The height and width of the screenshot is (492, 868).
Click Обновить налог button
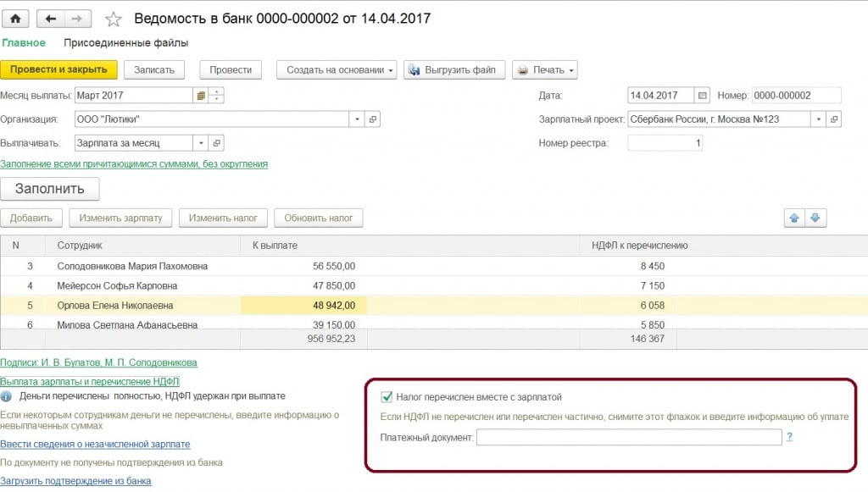click(319, 218)
